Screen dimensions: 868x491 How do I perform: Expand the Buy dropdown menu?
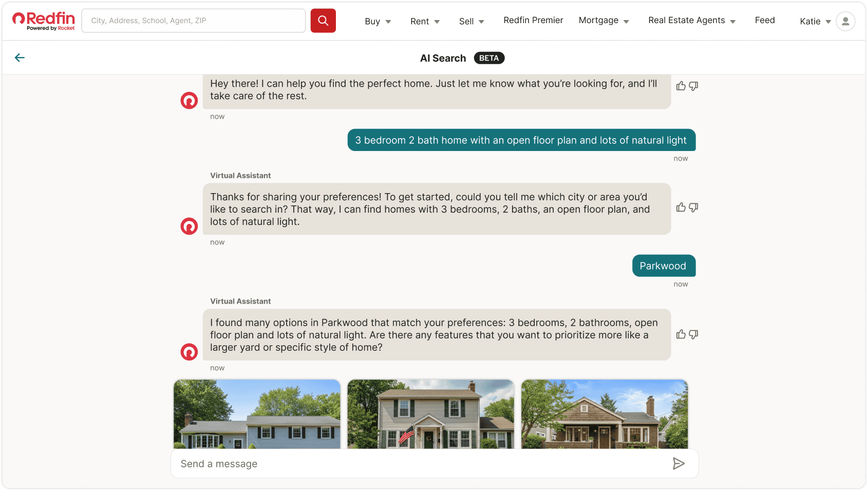[x=378, y=21]
